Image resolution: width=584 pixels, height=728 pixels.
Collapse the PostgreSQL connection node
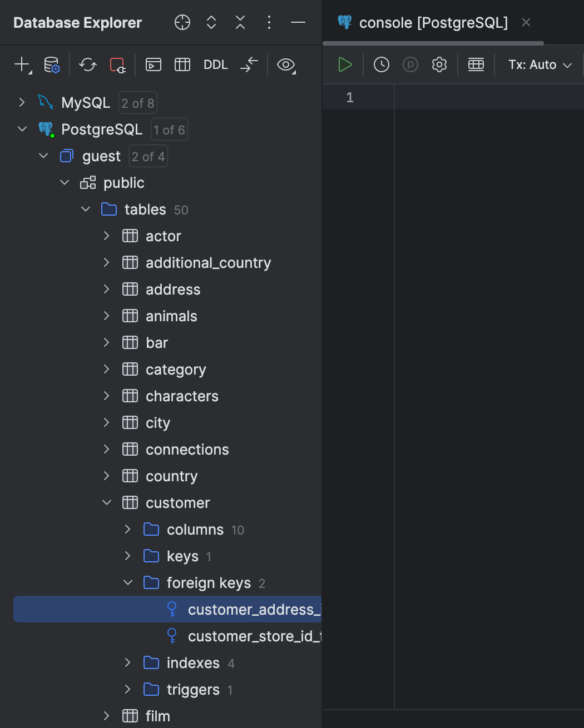[22, 129]
